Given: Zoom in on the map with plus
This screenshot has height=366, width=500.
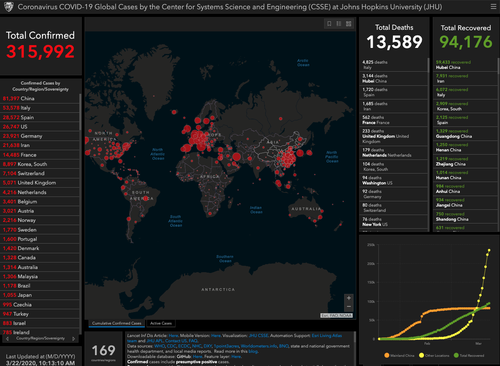Looking at the screenshot, I should 349,298.
